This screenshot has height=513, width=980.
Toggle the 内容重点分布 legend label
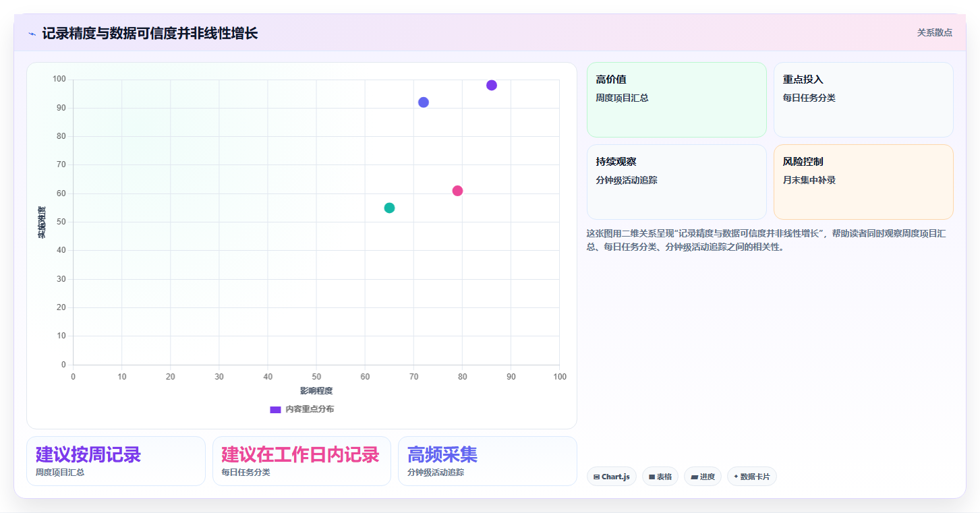pos(310,409)
